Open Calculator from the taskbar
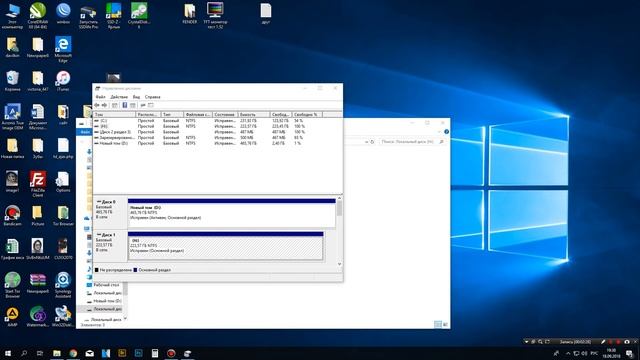Image resolution: width=640 pixels, height=360 pixels. coord(155,353)
